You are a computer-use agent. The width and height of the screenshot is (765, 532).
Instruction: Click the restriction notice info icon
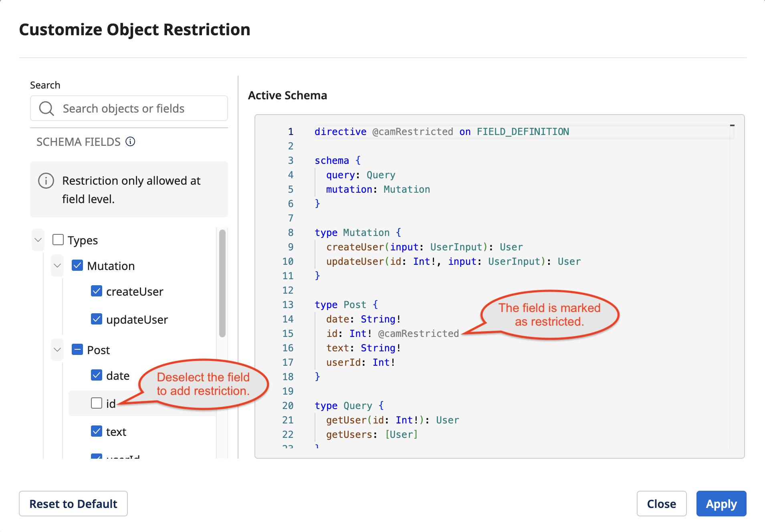point(46,181)
